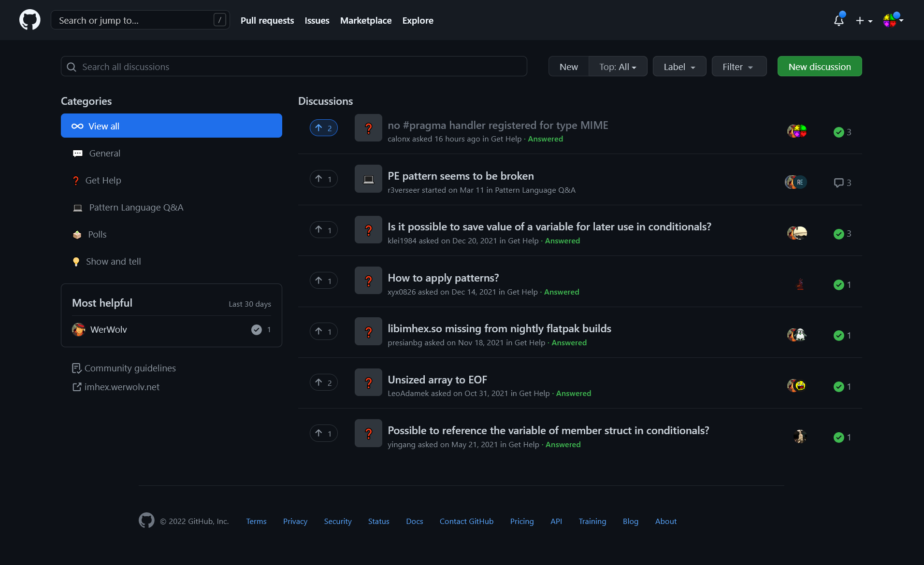Click question-mark icon of 'How to apply patterns?' row
This screenshot has height=565, width=924.
[x=368, y=281]
